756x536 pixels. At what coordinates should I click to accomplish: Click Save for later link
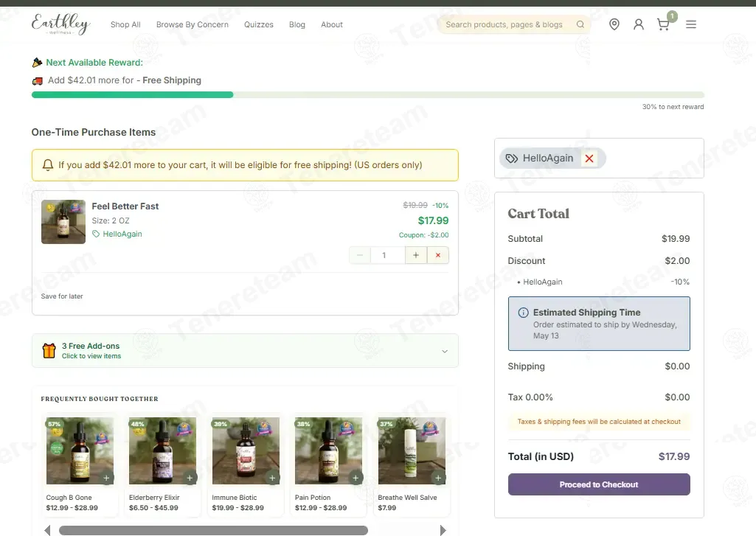point(62,296)
